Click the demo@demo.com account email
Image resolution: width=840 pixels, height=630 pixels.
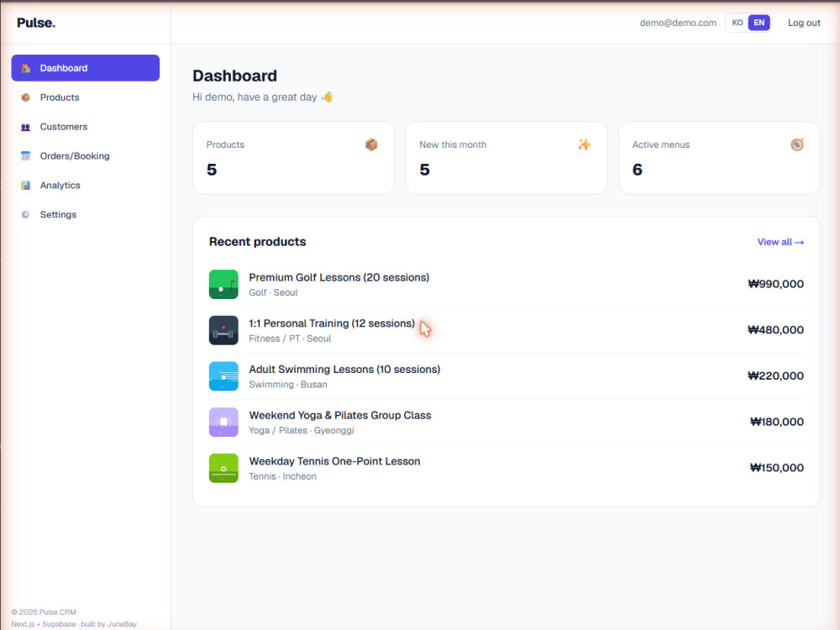point(678,23)
